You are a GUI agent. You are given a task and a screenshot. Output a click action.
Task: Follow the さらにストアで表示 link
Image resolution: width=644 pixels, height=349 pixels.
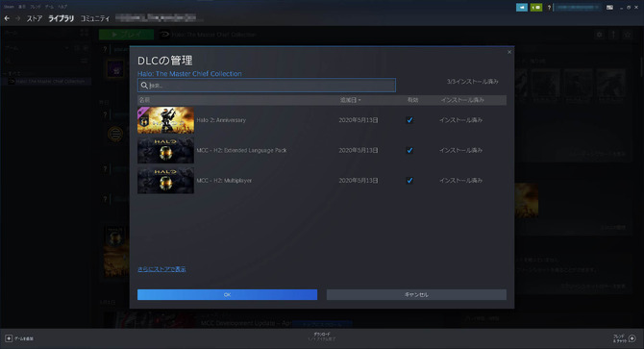coord(161,269)
